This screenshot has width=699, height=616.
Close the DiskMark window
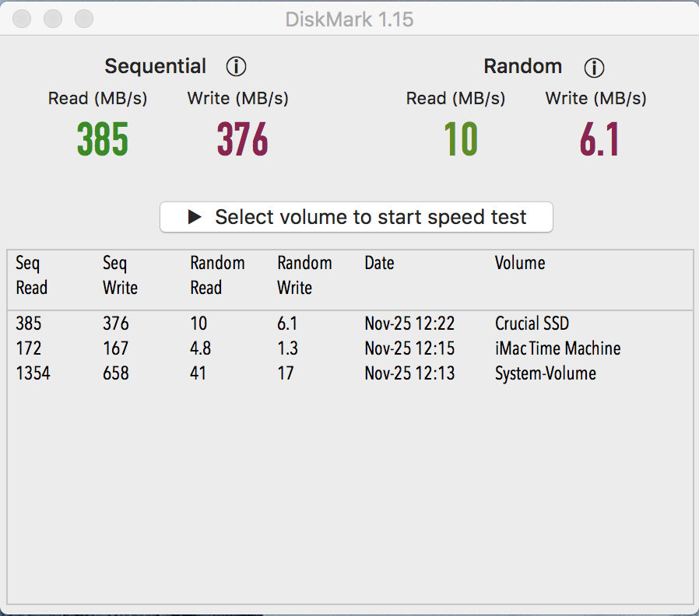point(22,19)
